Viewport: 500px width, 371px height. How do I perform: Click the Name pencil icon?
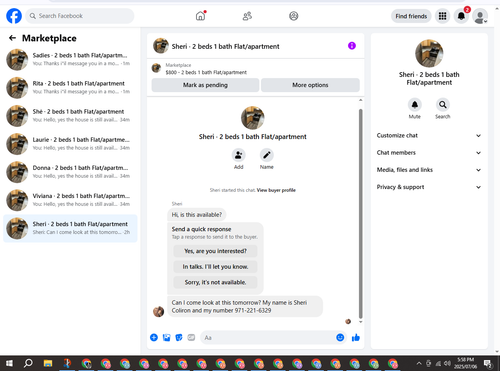267,155
